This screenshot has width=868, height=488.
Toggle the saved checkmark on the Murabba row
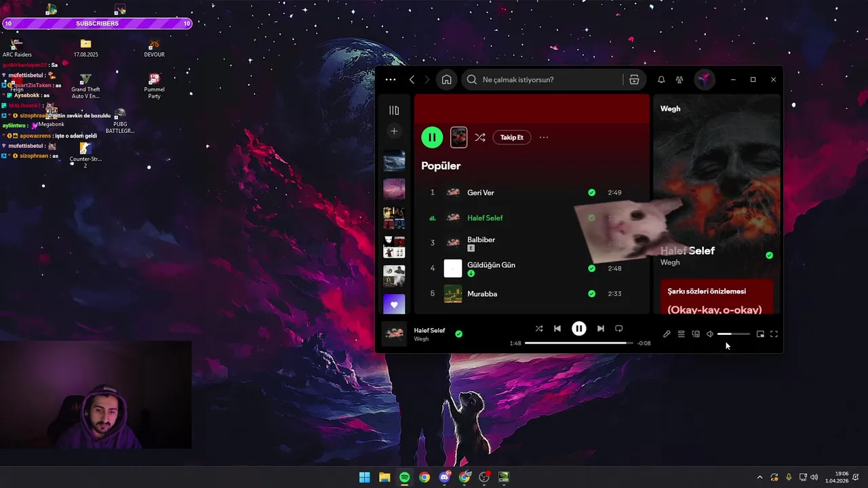click(x=592, y=293)
